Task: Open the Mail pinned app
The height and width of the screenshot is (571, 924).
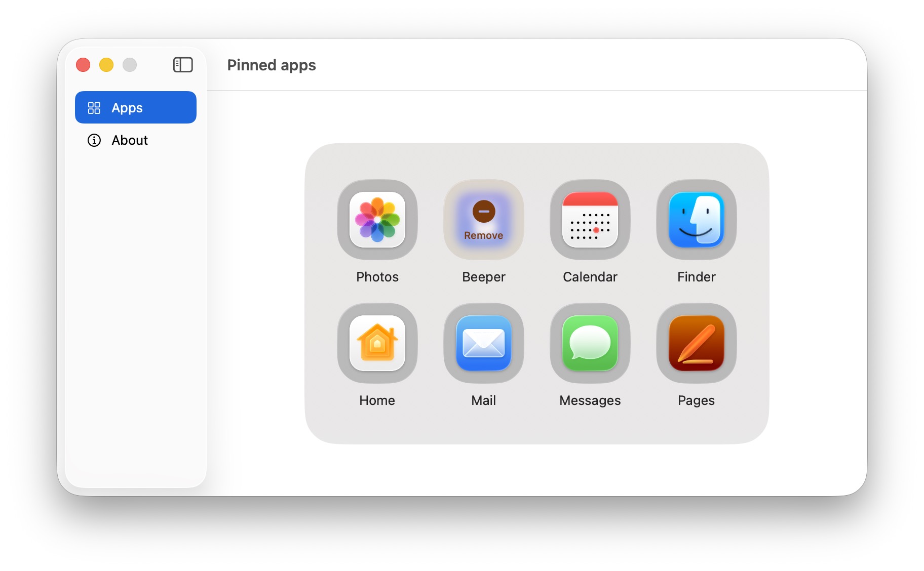Action: (484, 343)
